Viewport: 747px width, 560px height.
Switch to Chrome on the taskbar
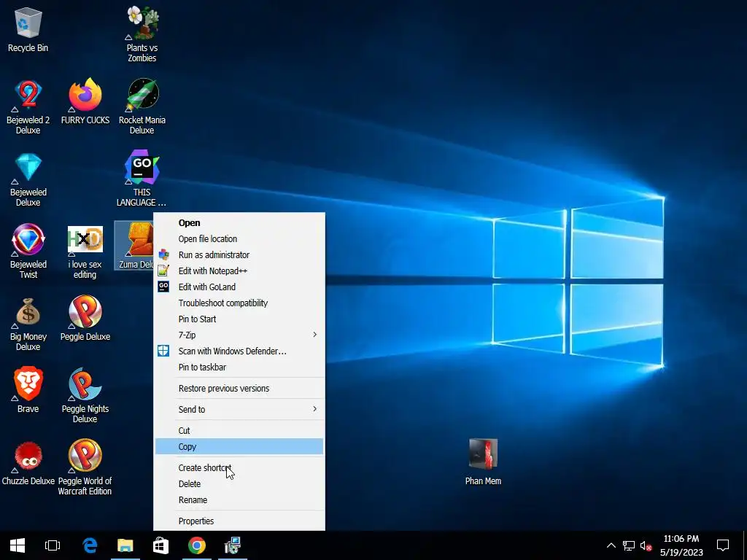pyautogui.click(x=197, y=545)
